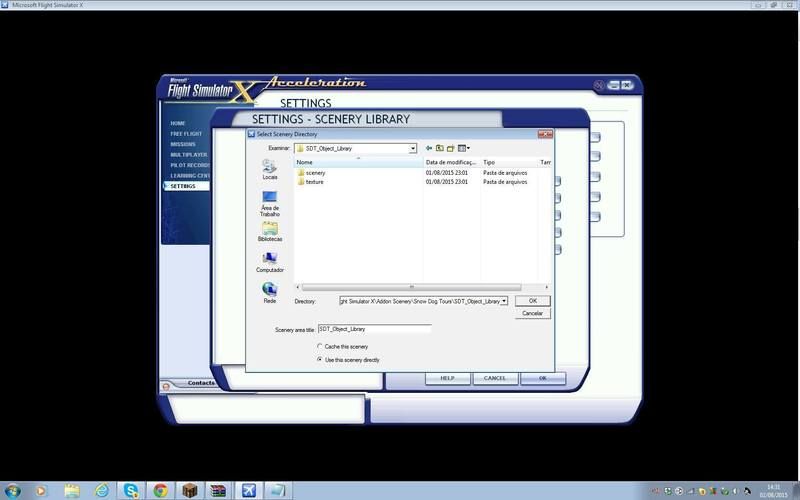Click the back arrow in file dialog toolbar

click(429, 148)
